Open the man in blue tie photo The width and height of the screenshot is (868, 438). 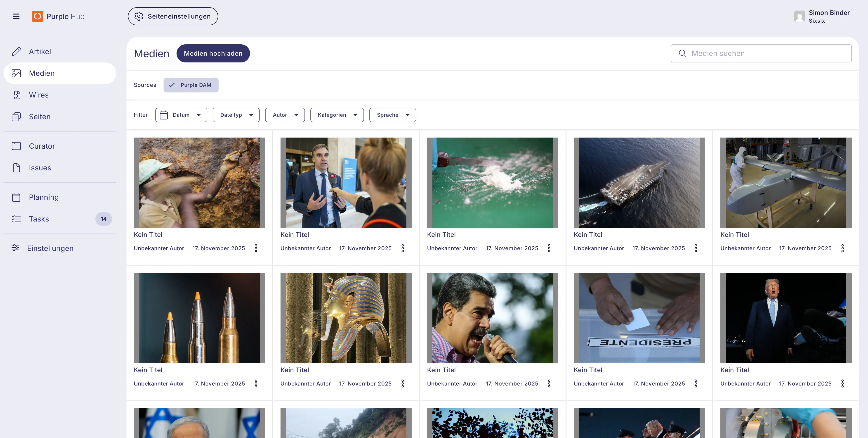pos(786,318)
